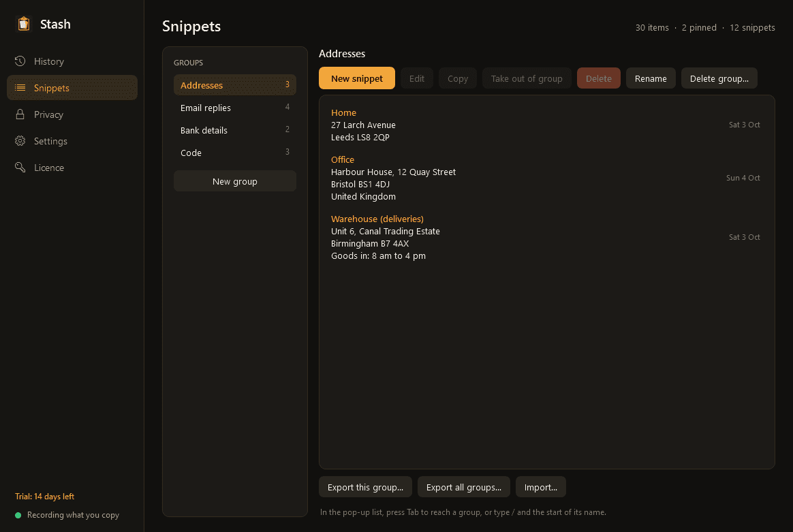Click the Trial: 14 days left notice

tap(44, 497)
